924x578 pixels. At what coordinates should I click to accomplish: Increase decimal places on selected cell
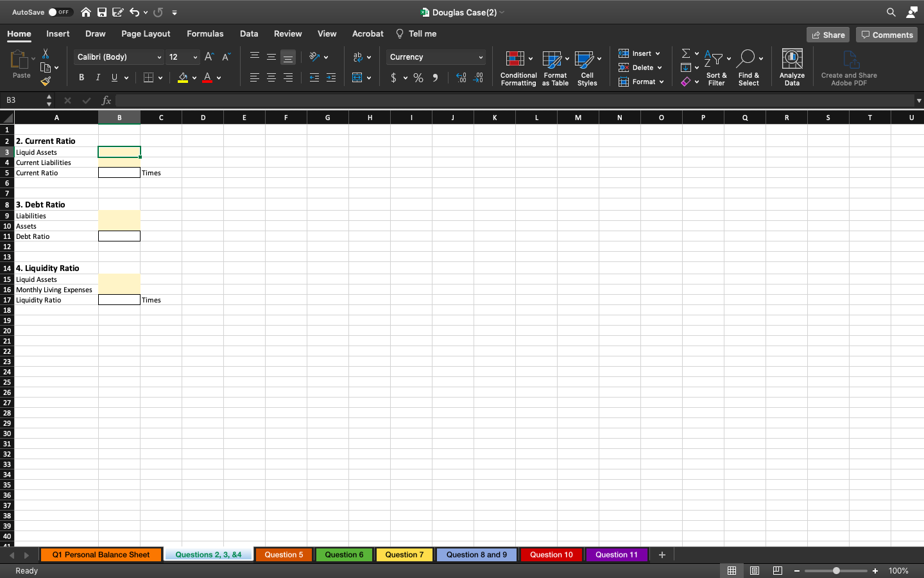(461, 78)
